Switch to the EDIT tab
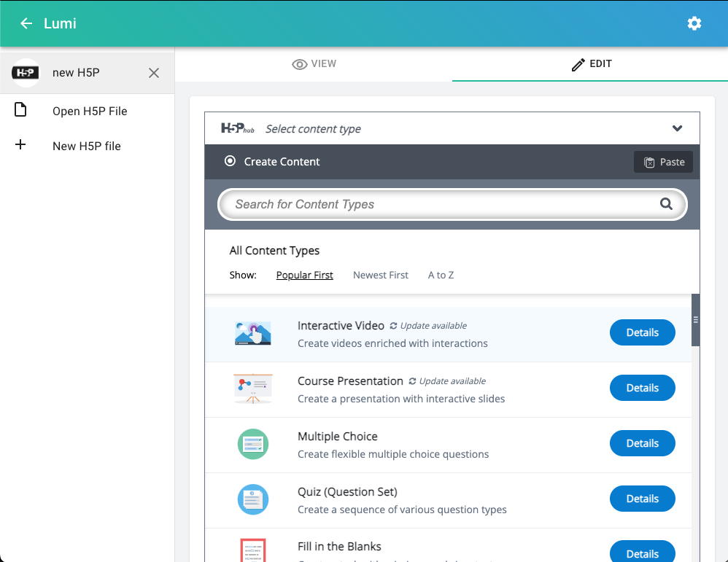 coord(592,63)
